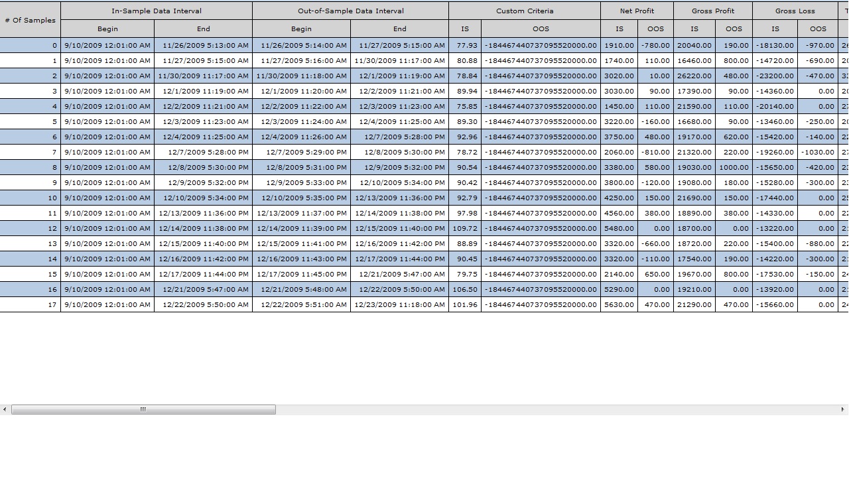Click the In-Sample 'End' sub-header
Screen dimensions: 849x504
tap(203, 29)
